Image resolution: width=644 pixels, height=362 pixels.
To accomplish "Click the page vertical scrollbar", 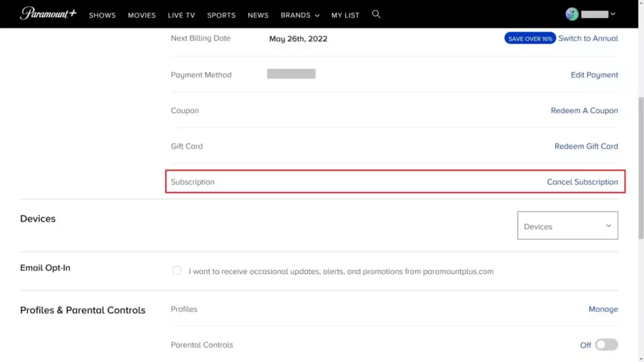I will coord(641,168).
